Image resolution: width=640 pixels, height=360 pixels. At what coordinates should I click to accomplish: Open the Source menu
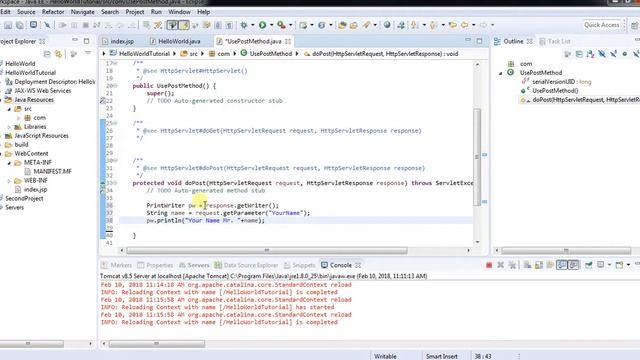tap(26, 12)
